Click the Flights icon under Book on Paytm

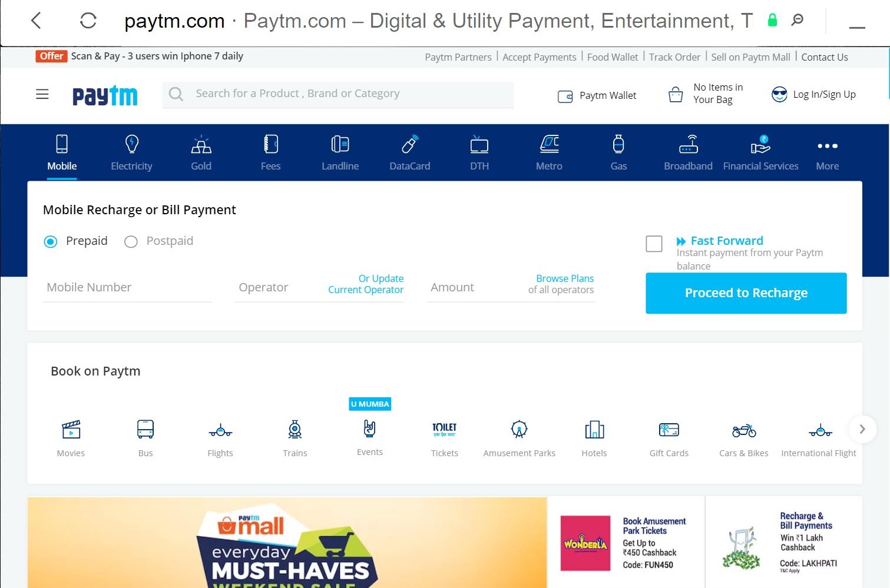coord(220,430)
